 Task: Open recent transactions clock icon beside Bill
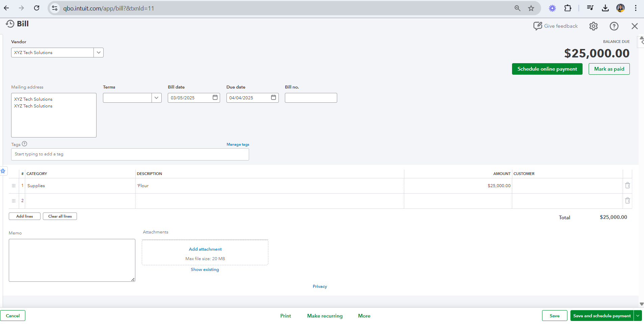(10, 24)
